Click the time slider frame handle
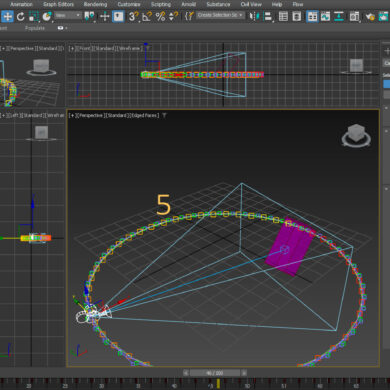This screenshot has width=390, height=390. (x=215, y=373)
